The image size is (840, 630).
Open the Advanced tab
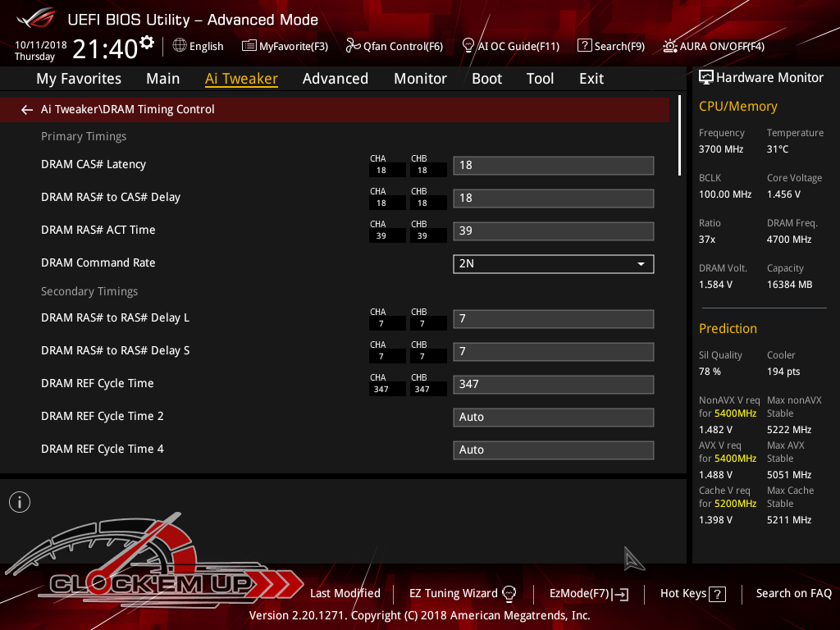(335, 79)
